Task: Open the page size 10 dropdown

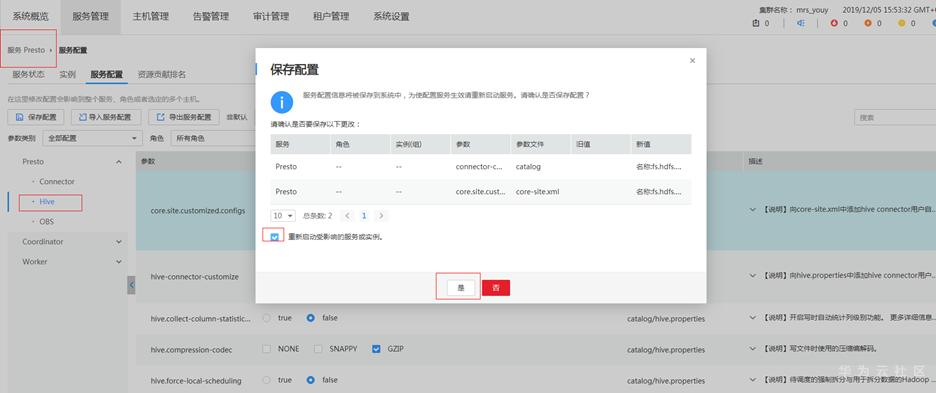Action: click(x=284, y=216)
